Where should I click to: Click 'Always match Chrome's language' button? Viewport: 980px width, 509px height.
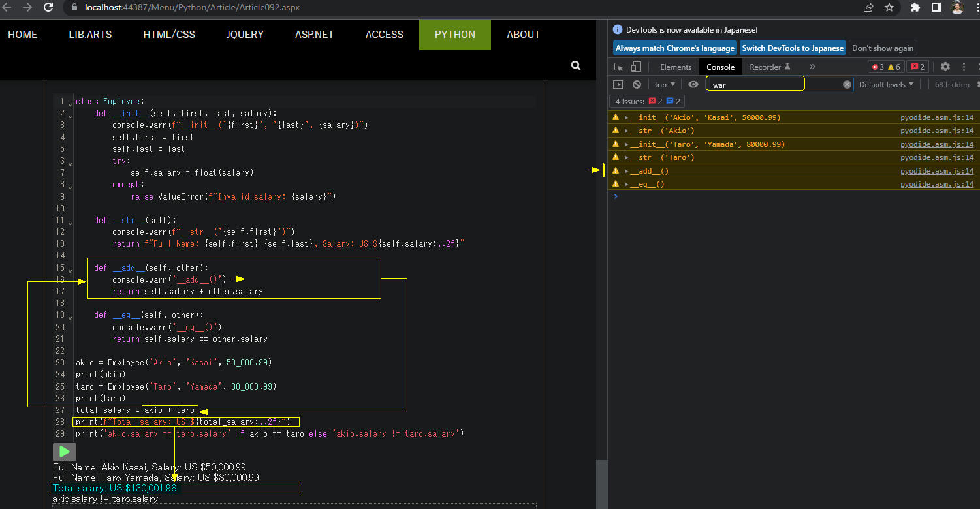pos(675,48)
